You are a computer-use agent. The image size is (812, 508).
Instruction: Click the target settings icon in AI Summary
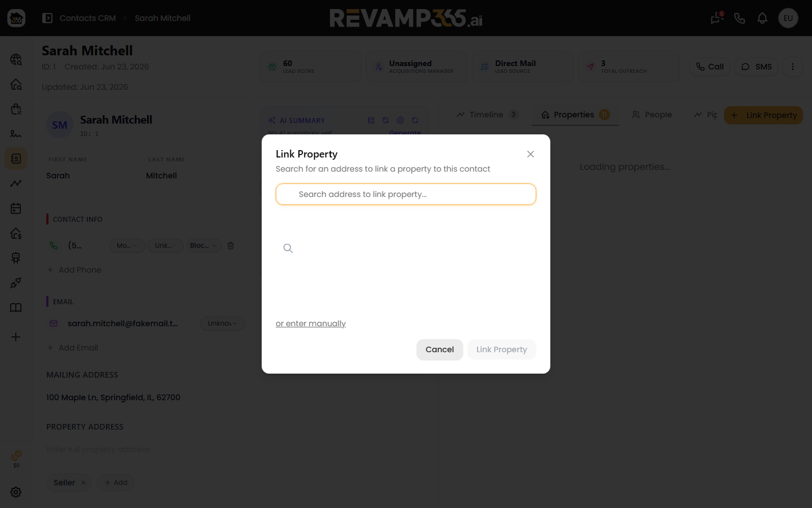coord(400,120)
